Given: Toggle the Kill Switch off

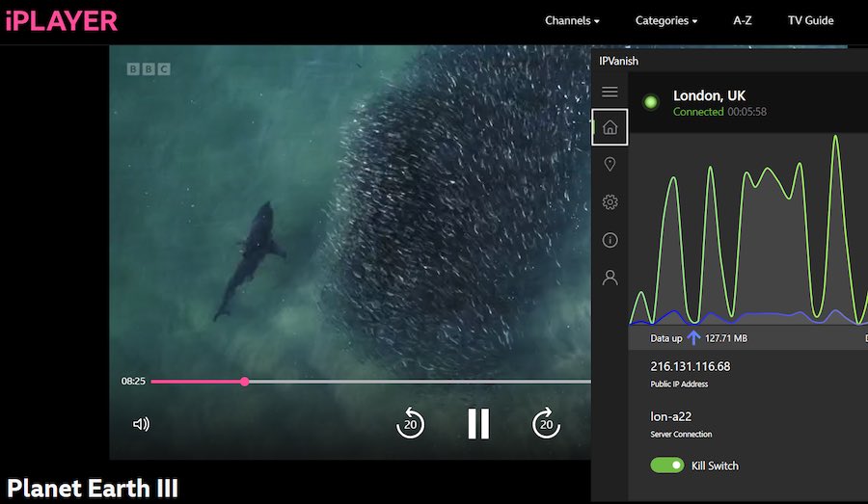Looking at the screenshot, I should click(666, 465).
